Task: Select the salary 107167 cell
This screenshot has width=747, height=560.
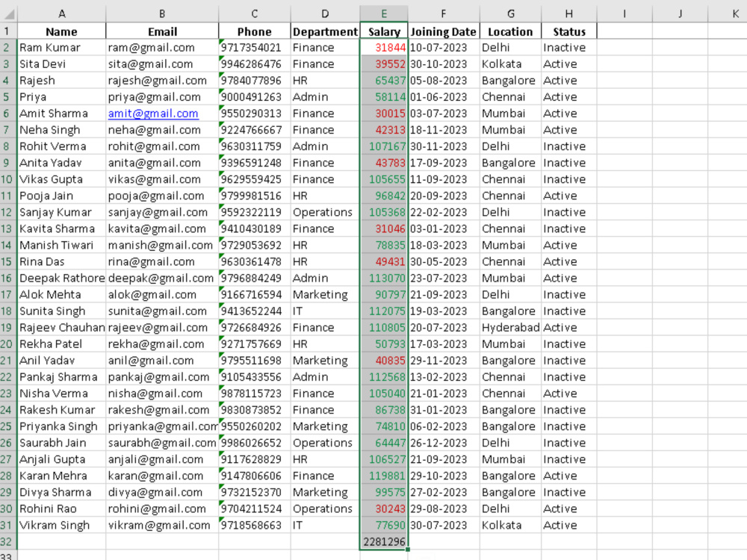Action: tap(384, 146)
